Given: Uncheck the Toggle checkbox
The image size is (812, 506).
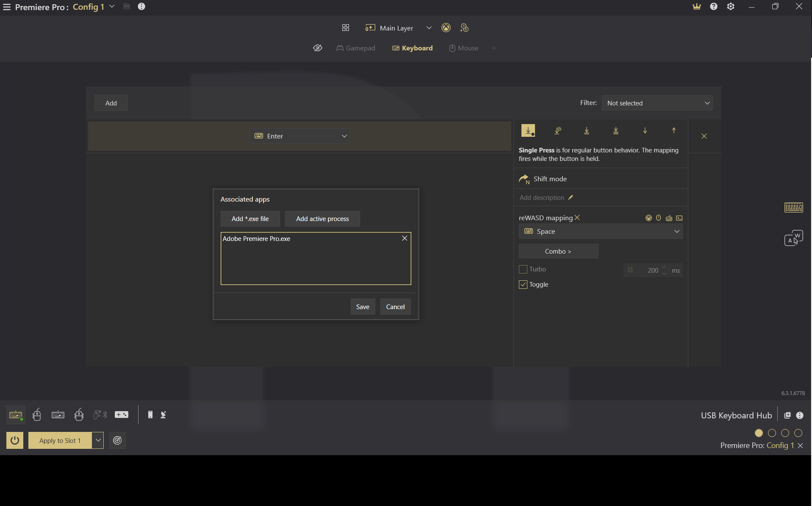Looking at the screenshot, I should tap(523, 285).
